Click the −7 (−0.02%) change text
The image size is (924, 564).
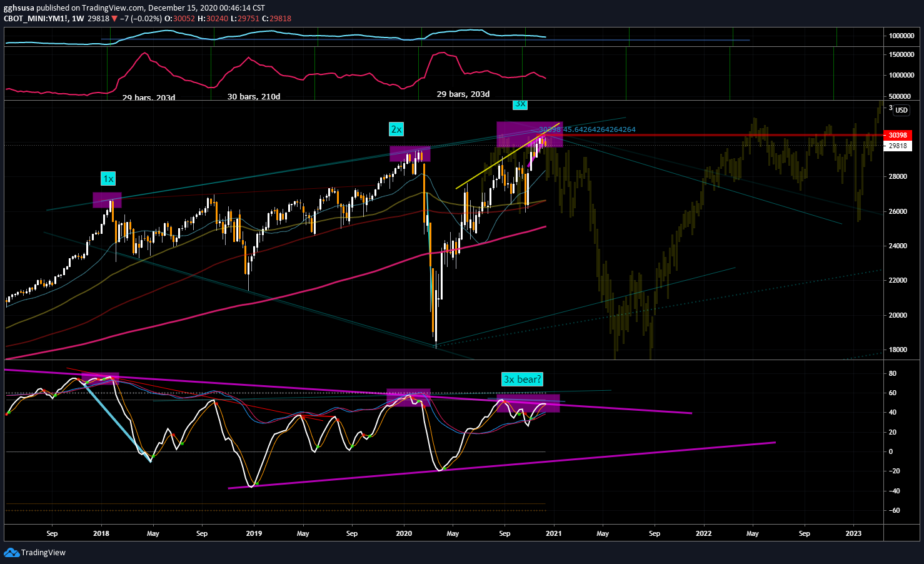pyautogui.click(x=141, y=18)
